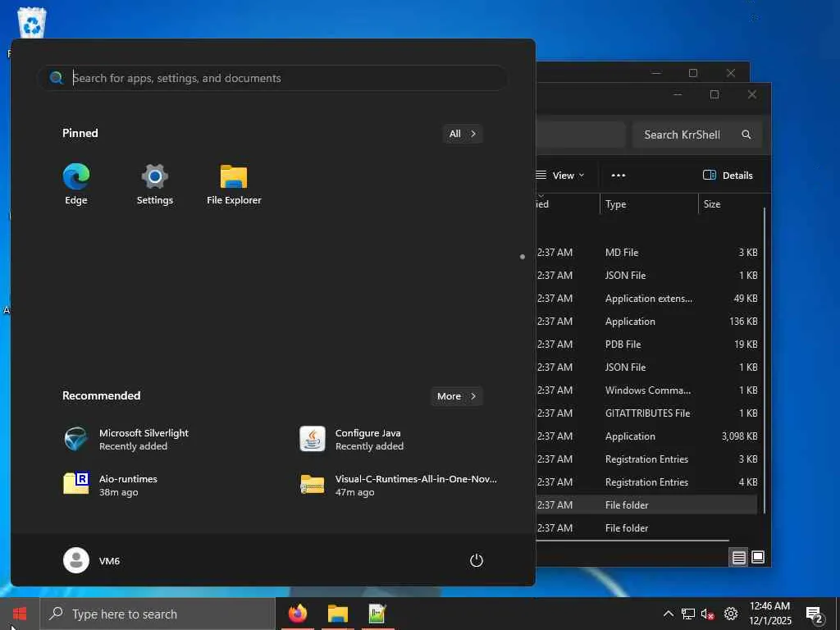This screenshot has height=630, width=840.
Task: Show hidden system tray icons
Action: pos(668,614)
